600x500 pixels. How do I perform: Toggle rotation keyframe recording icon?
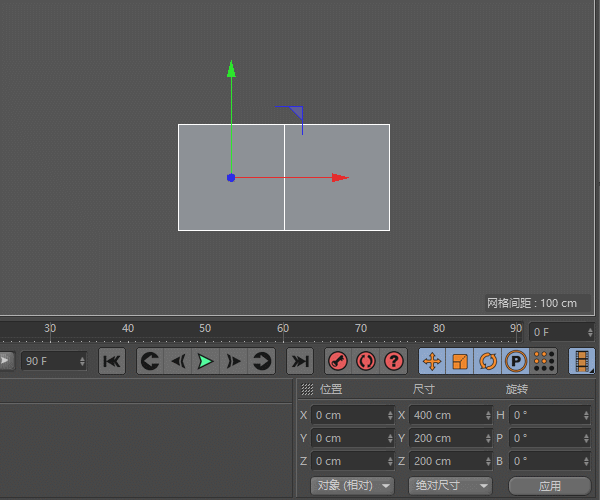pyautogui.click(x=488, y=361)
